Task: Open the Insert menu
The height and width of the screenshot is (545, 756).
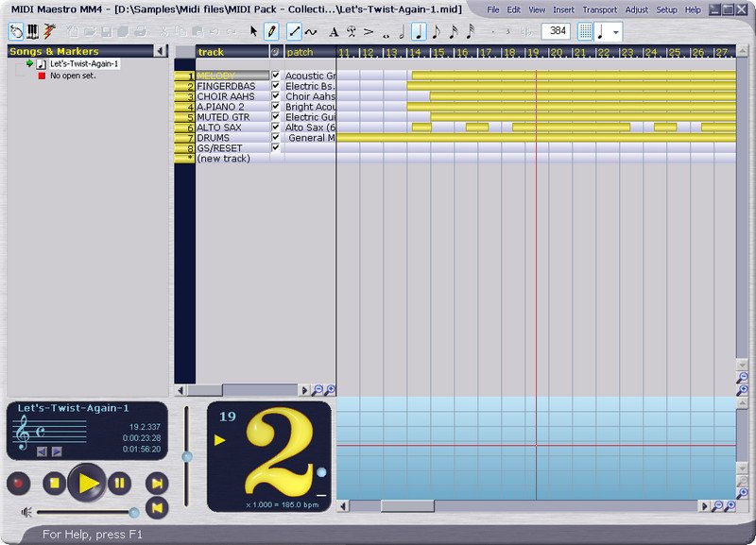Action: coord(563,9)
